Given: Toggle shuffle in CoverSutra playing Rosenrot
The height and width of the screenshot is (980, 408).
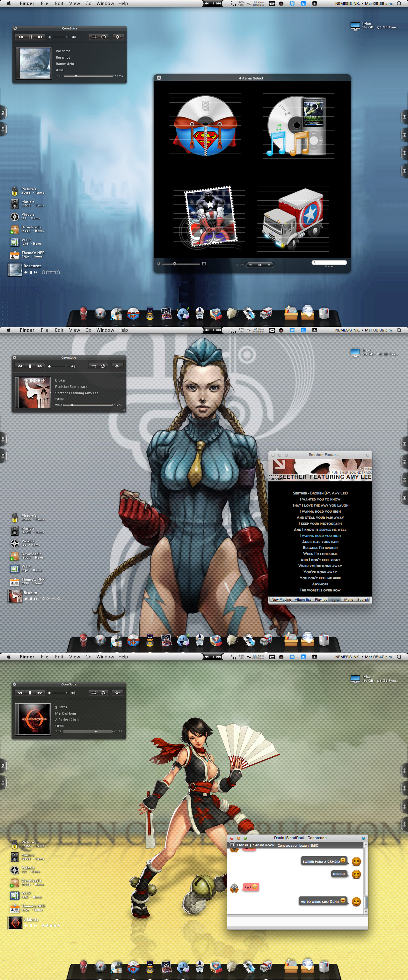Looking at the screenshot, I should [94, 37].
